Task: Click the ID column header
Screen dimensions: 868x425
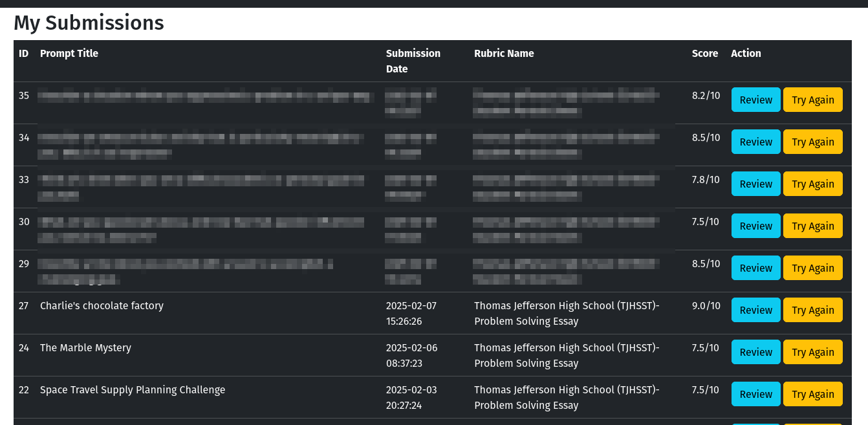Action: coord(23,53)
